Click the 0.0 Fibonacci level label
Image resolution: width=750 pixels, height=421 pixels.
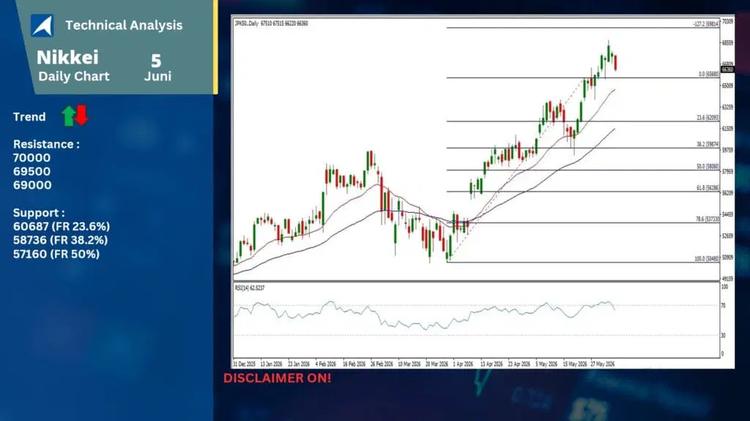[x=709, y=74]
